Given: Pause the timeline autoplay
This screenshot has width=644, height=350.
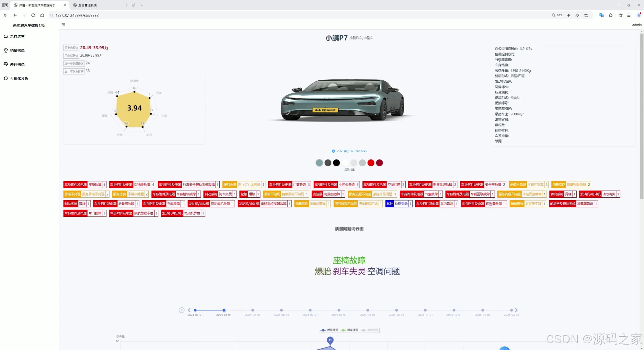Looking at the screenshot, I should (181, 310).
